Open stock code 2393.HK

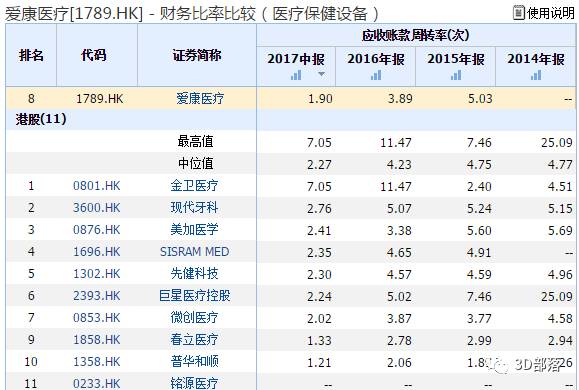[97, 295]
